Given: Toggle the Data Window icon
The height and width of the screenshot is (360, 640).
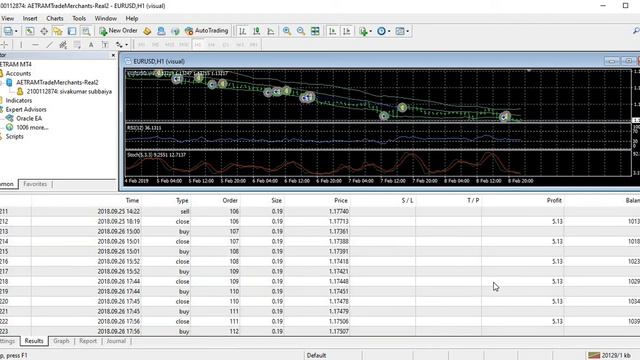Looking at the screenshot, I should point(44,31).
